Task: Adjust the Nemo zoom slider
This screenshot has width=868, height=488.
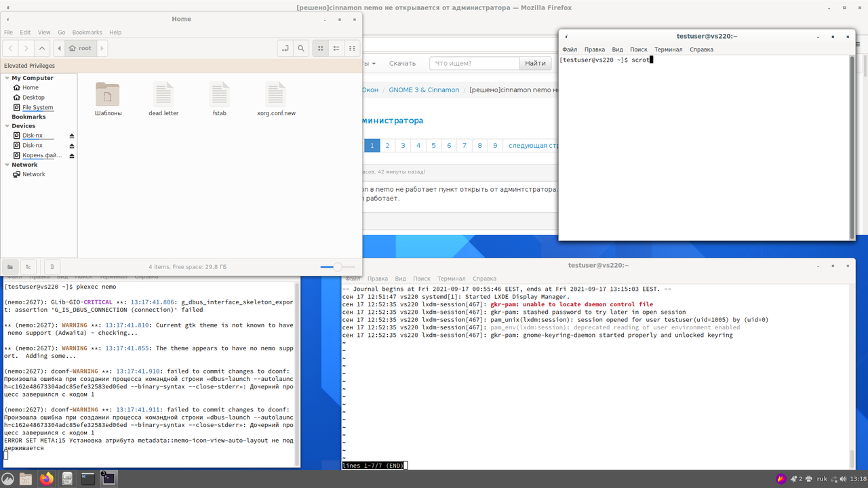Action: pos(338,267)
